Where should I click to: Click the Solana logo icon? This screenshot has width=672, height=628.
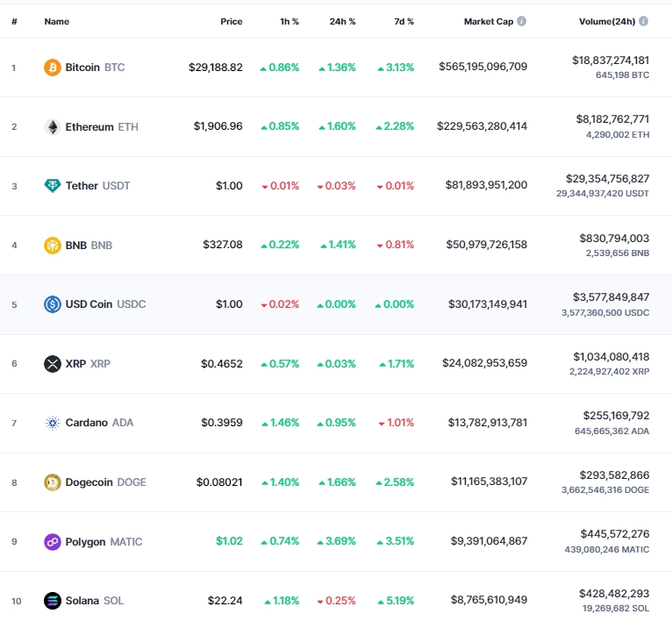pyautogui.click(x=53, y=601)
